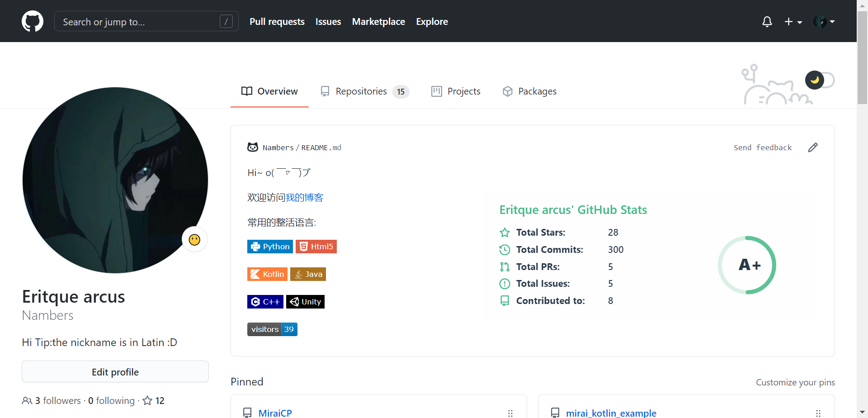The height and width of the screenshot is (418, 868).
Task: Click the Kotlin language badge
Action: point(267,274)
